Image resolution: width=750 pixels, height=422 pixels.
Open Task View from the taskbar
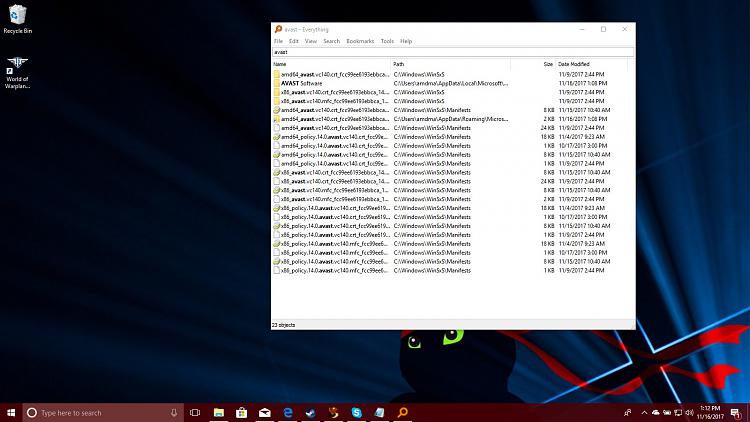click(x=195, y=412)
